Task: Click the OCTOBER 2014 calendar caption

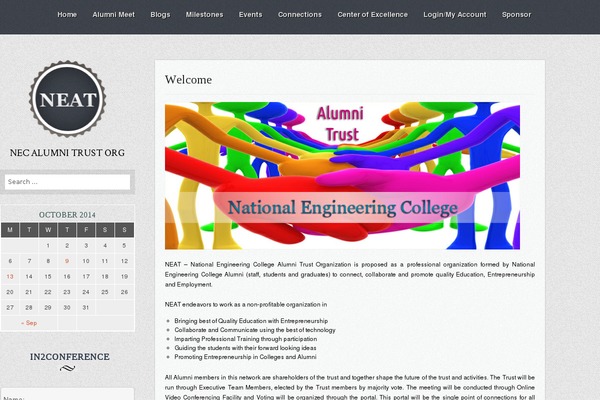Action: tap(67, 215)
